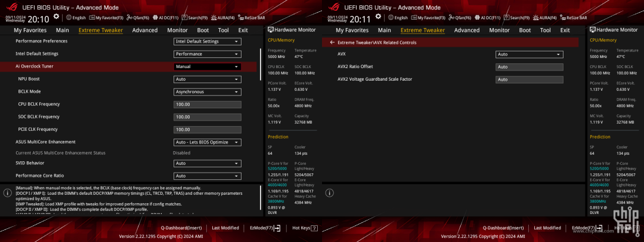Expand NPU Boost dropdown
Image resolution: width=644 pixels, height=242 pixels.
pos(208,79)
